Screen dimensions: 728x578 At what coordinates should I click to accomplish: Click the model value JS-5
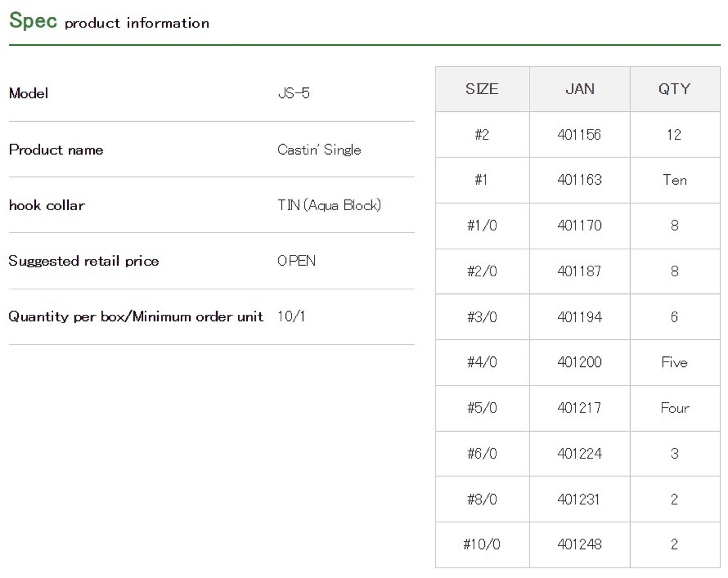coord(294,93)
